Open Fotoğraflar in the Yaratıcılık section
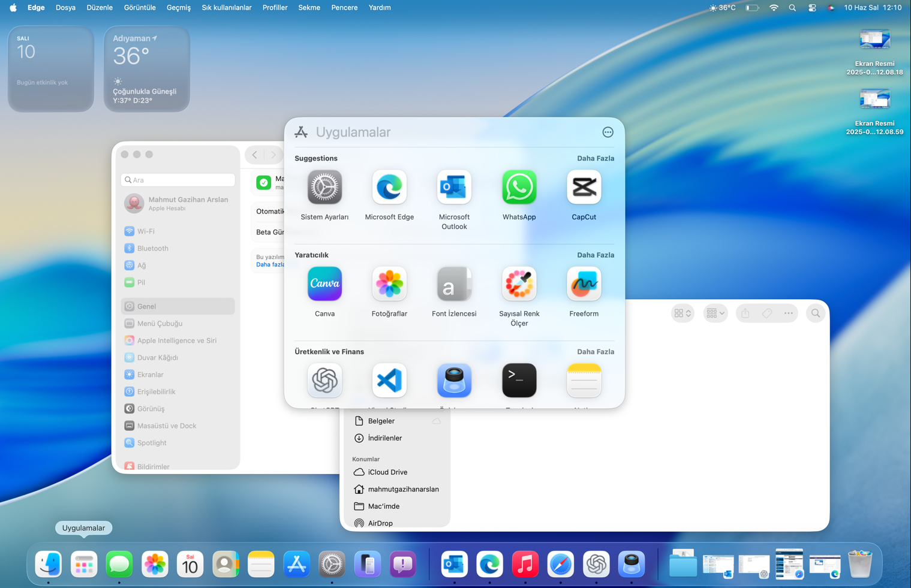Image resolution: width=911 pixels, height=588 pixels. point(389,284)
